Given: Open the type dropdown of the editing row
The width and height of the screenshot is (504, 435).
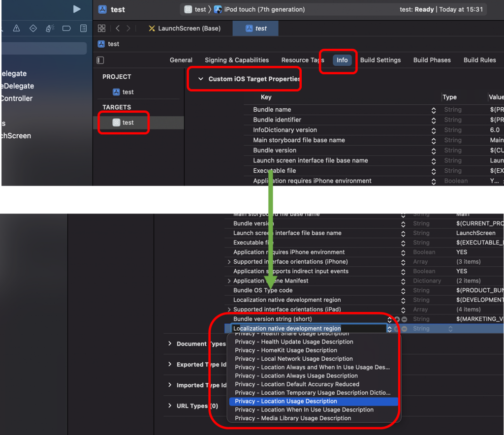Looking at the screenshot, I should click(450, 329).
